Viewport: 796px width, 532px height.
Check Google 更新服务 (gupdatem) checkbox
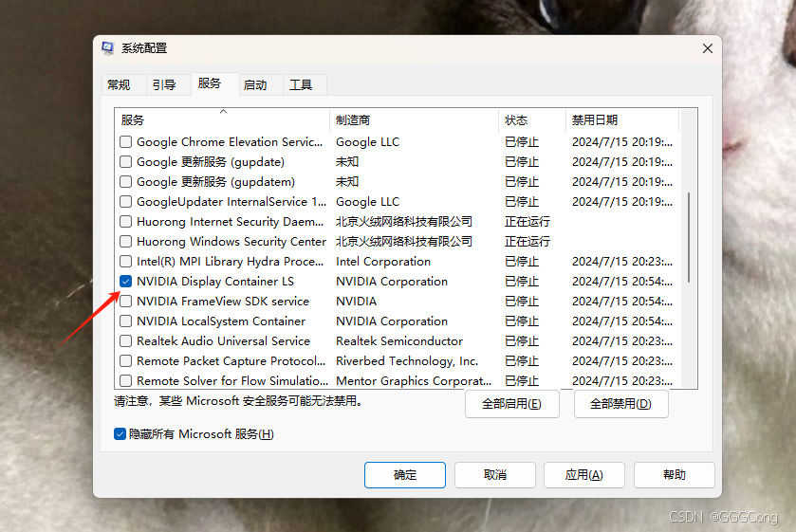(x=125, y=182)
